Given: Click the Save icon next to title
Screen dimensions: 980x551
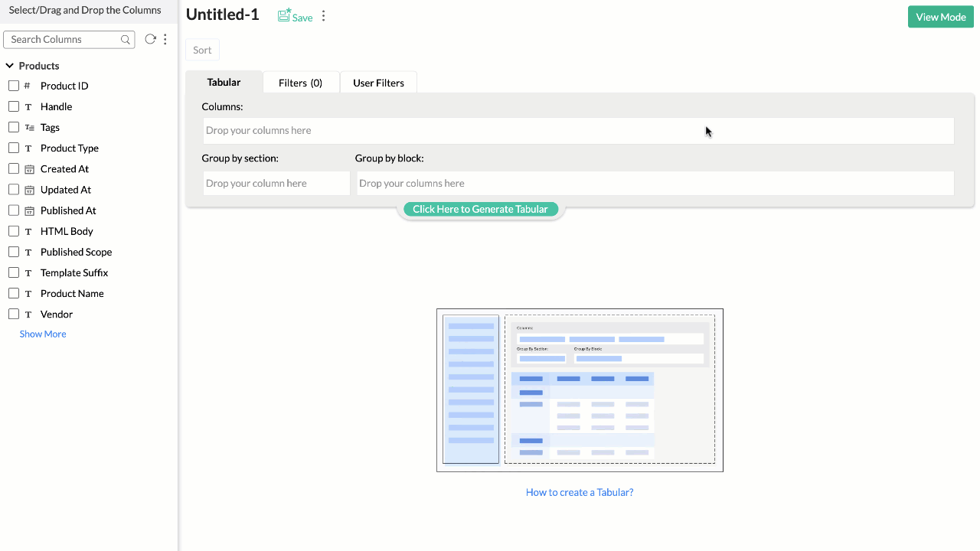Looking at the screenshot, I should 284,16.
